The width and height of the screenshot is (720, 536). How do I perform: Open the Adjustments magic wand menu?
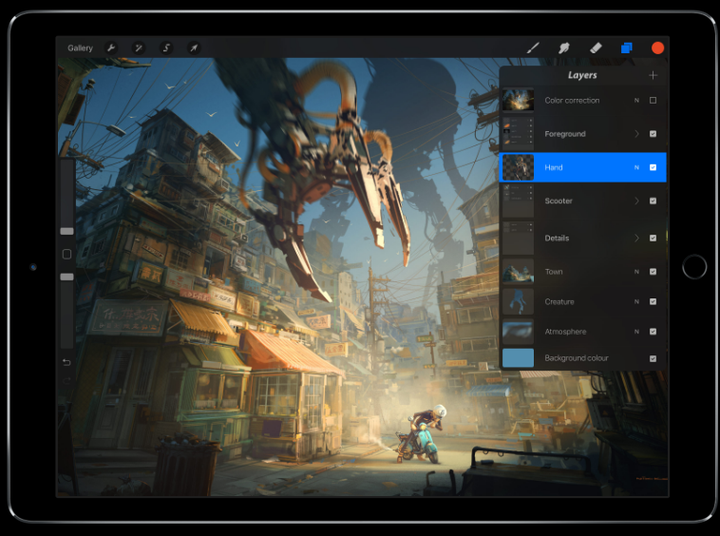pyautogui.click(x=138, y=48)
